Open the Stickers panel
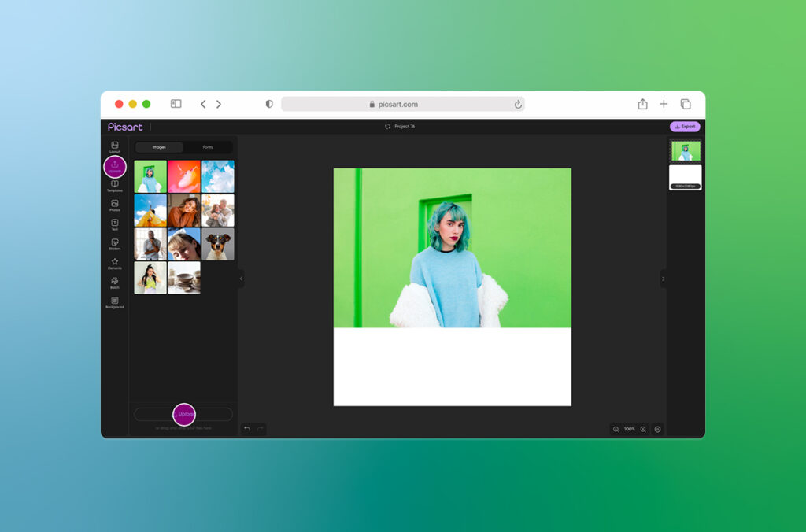The width and height of the screenshot is (806, 532). (115, 244)
